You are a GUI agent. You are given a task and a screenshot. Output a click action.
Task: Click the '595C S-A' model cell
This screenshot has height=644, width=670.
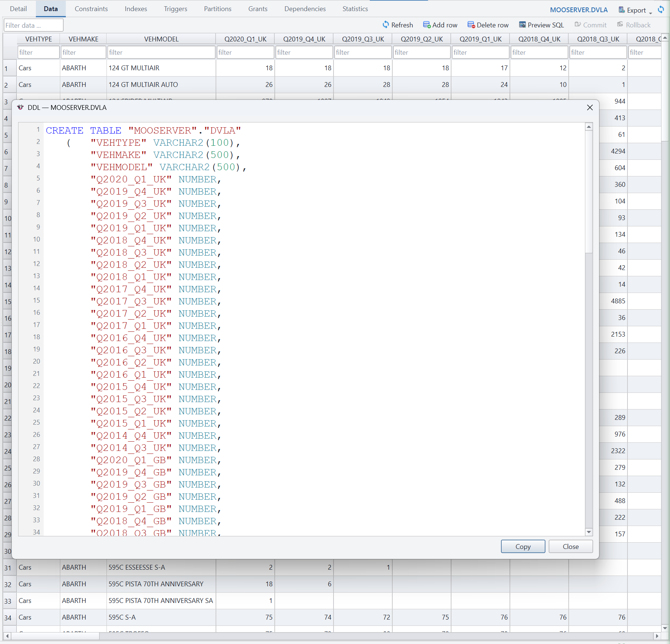[161, 617]
